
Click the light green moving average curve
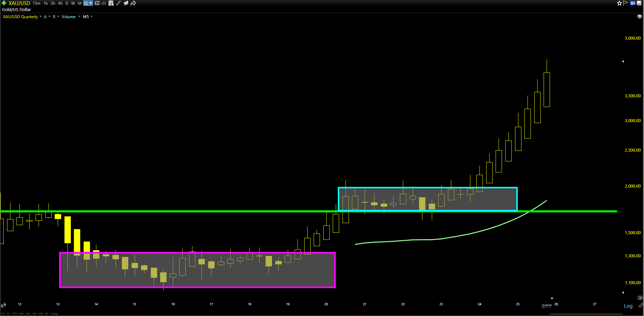coord(451,237)
